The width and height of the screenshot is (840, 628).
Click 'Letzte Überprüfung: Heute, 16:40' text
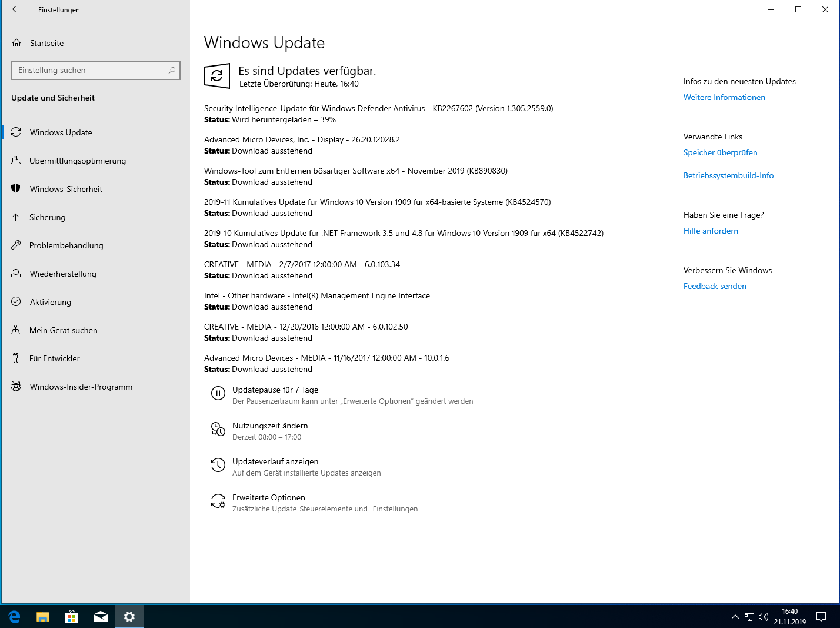coord(299,84)
